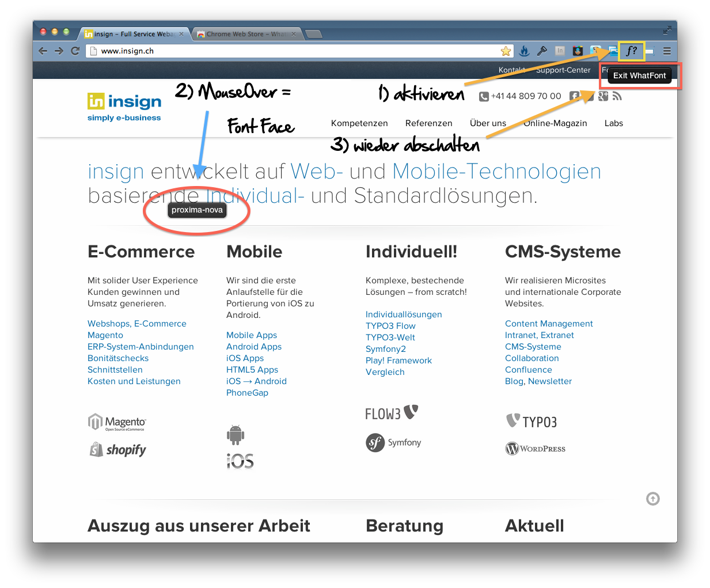Image resolution: width=710 pixels, height=588 pixels.
Task: Open a new tab with the new-tab button
Action: tap(314, 34)
